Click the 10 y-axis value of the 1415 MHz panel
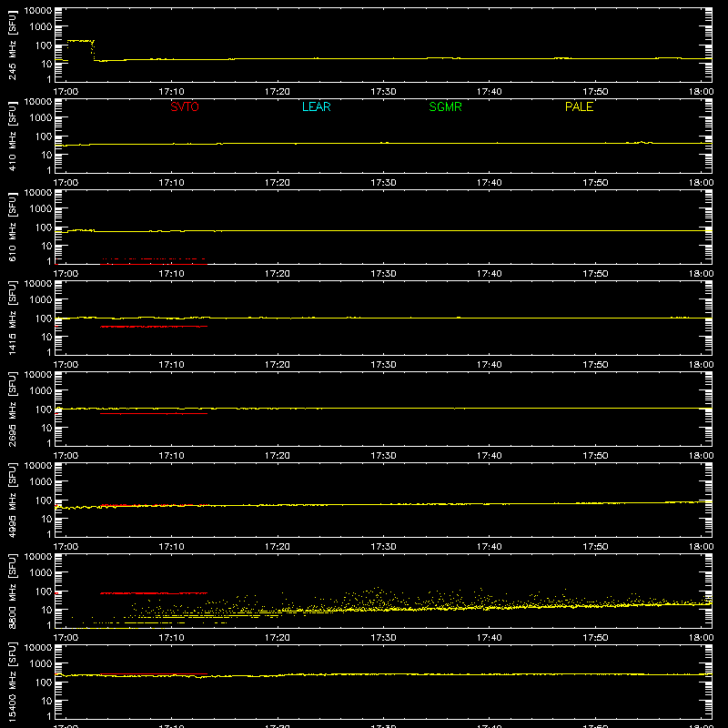 [x=46, y=337]
